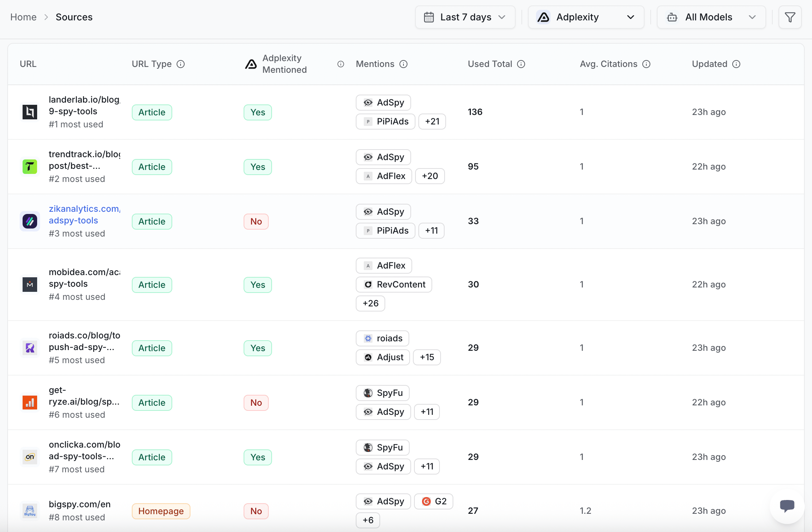Click the Mentions column header
This screenshot has width=812, height=532.
pyautogui.click(x=375, y=64)
